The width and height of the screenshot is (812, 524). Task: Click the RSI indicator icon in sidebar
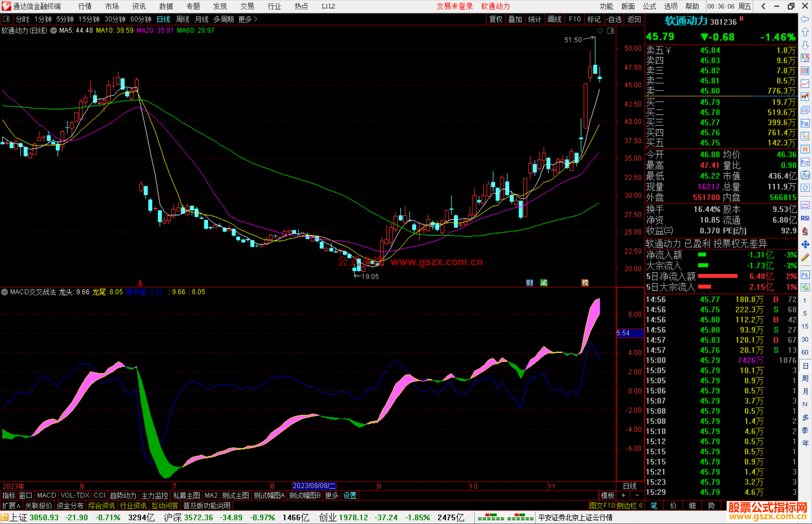pos(805,218)
